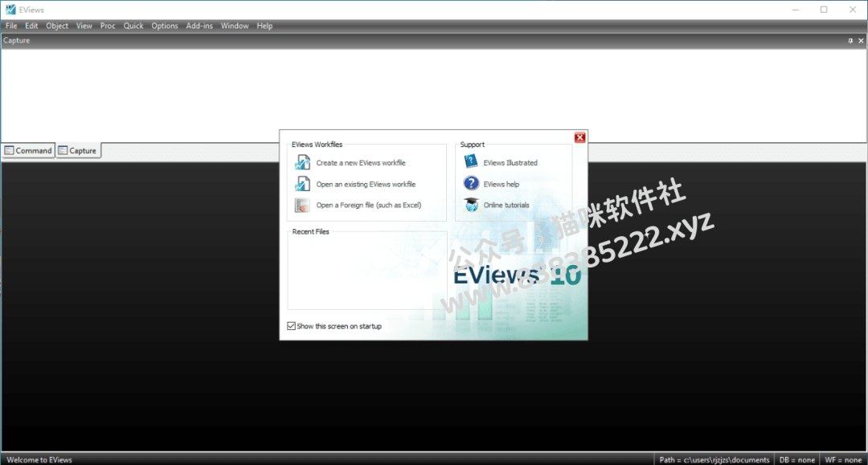Image resolution: width=868 pixels, height=465 pixels.
Task: Click inside the Recent Files list box
Action: click(367, 272)
